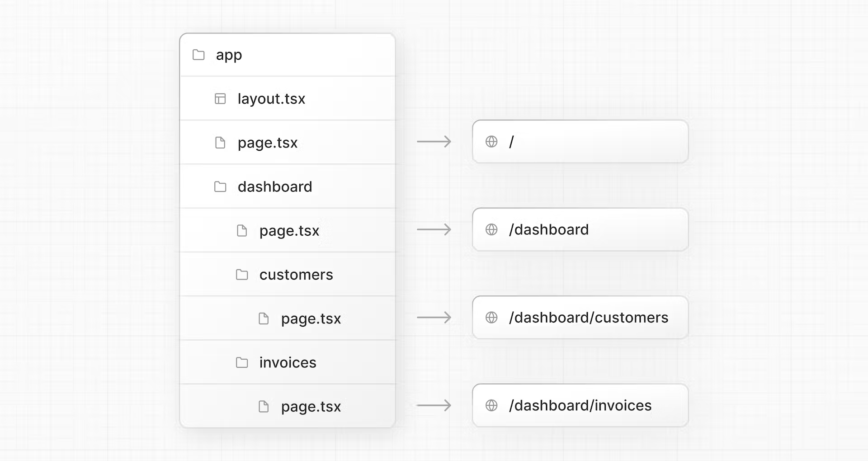Expand the dashboard folder entry
Image resolution: width=868 pixels, height=461 pixels.
[274, 186]
